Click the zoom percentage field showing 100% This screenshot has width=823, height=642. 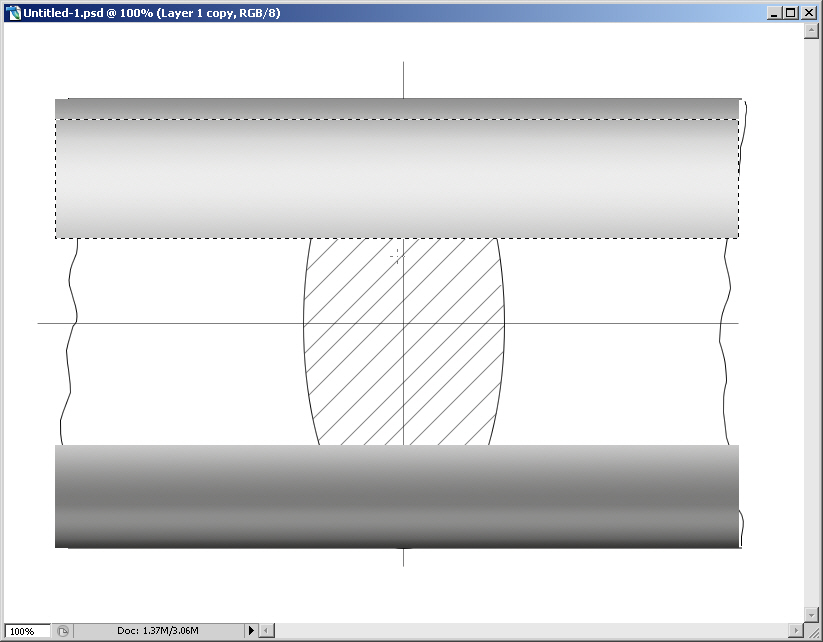(27, 630)
